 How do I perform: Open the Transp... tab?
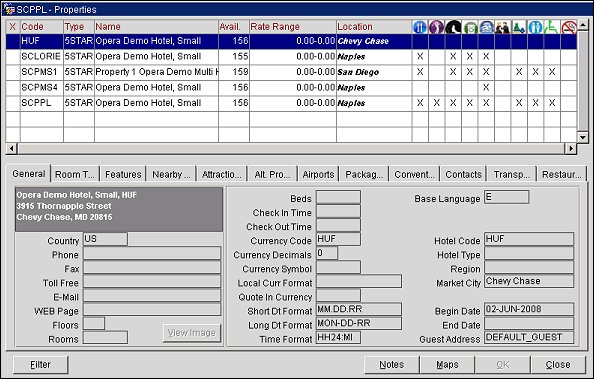pyautogui.click(x=511, y=175)
